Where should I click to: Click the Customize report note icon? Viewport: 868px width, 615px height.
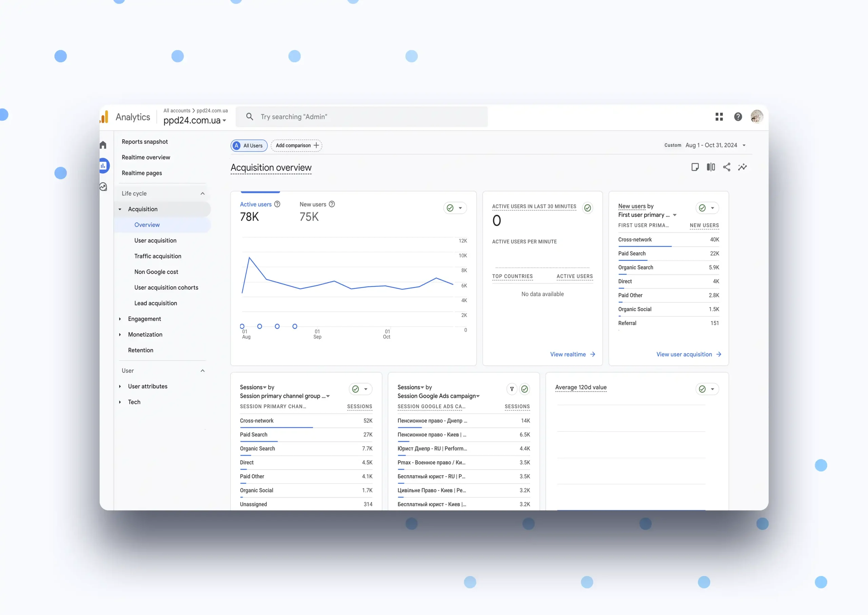click(x=695, y=167)
